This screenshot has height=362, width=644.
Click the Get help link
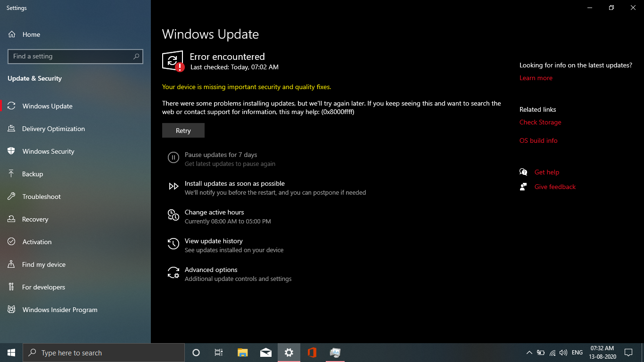(x=547, y=172)
